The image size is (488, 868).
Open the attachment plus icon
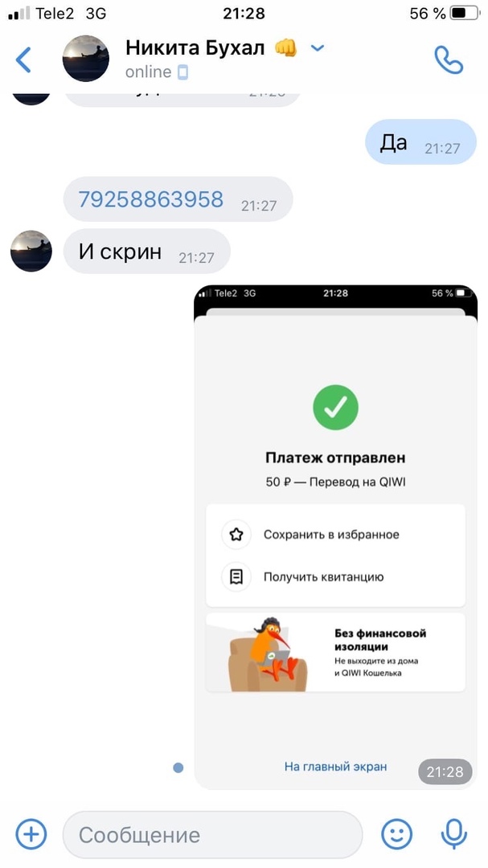[31, 833]
